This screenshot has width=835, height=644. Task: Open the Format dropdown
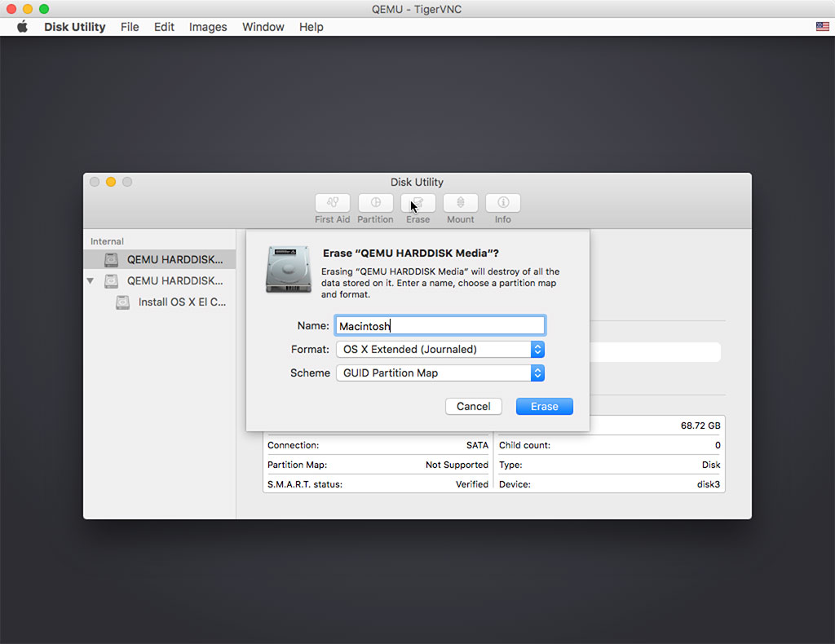tap(440, 349)
